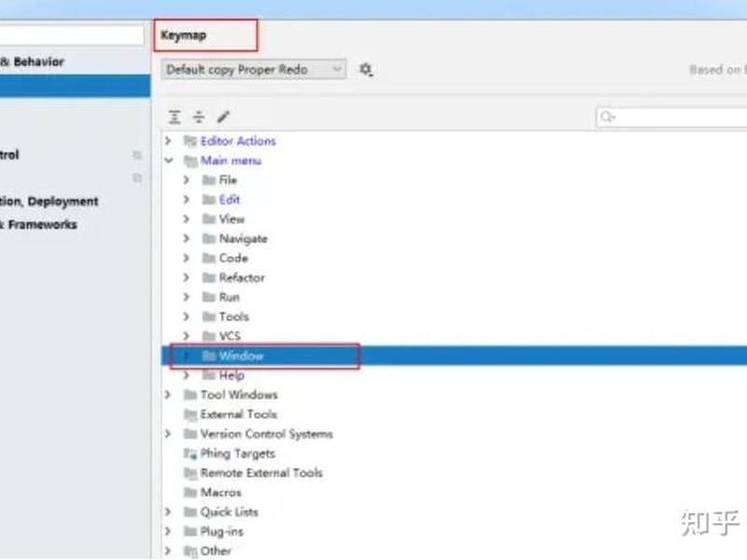Click the Expand All toolbar icon
Image resolution: width=747 pixels, height=560 pixels.
[x=175, y=117]
